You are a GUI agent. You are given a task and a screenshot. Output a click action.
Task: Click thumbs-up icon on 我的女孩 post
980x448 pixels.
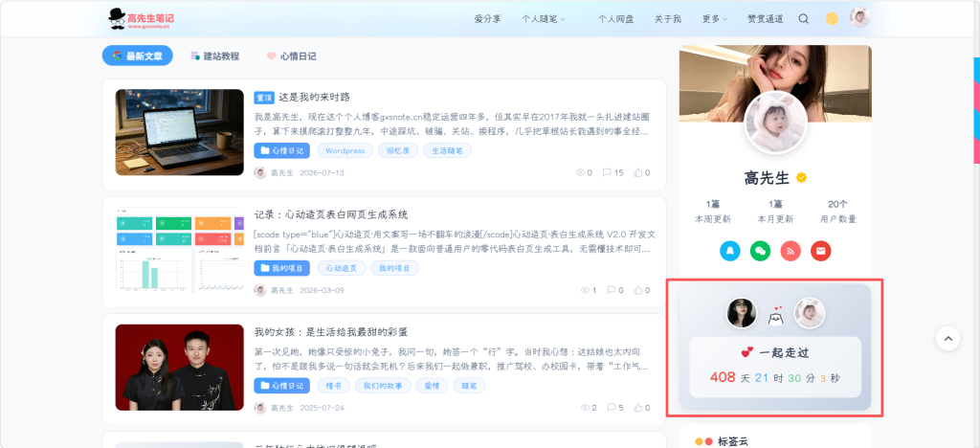pos(638,408)
